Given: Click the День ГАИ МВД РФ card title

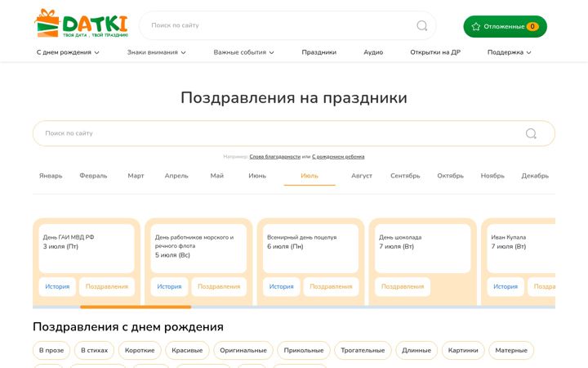Looking at the screenshot, I should 69,237.
